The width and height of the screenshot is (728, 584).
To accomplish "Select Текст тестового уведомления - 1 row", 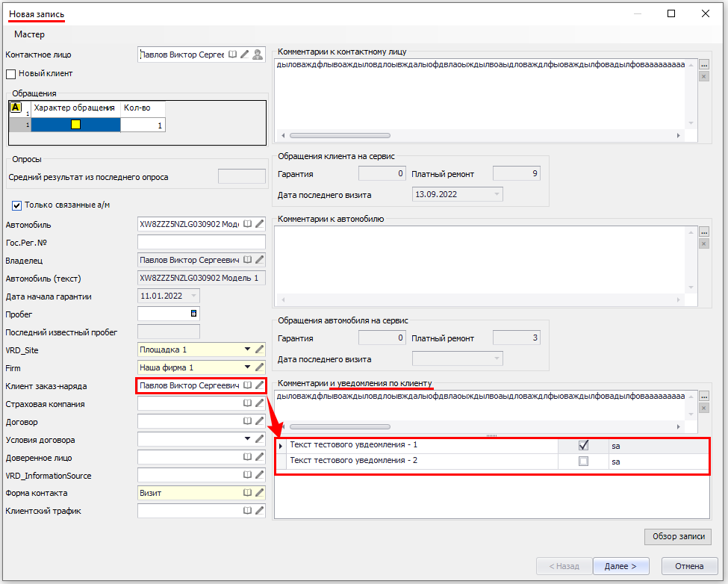I will [353, 445].
